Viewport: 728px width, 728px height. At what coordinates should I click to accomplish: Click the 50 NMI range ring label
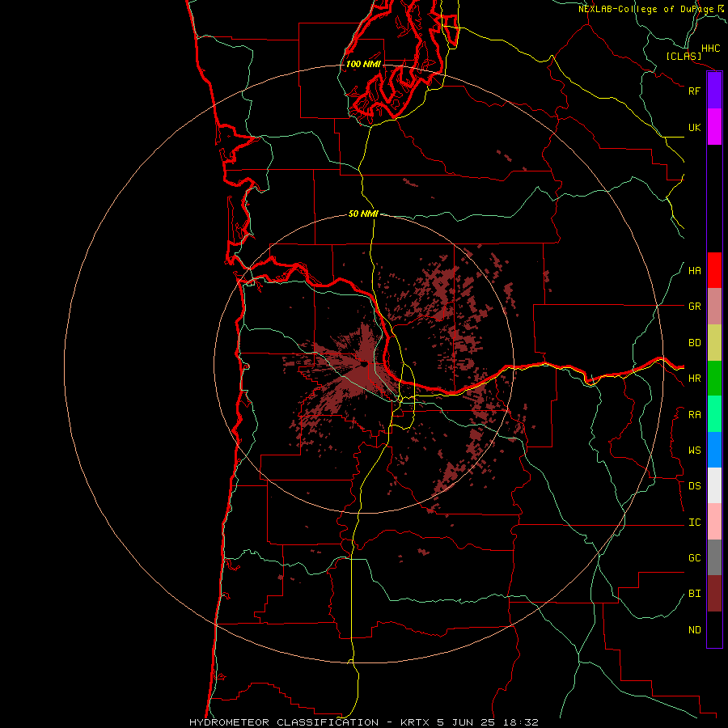363,214
